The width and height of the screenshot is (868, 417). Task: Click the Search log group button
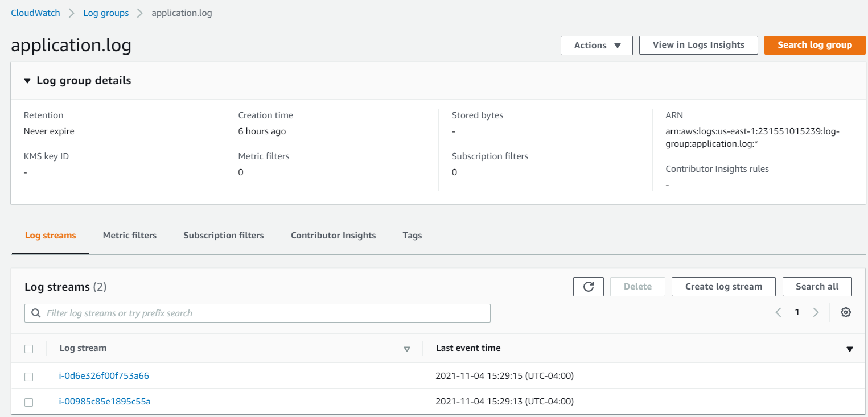click(x=814, y=45)
